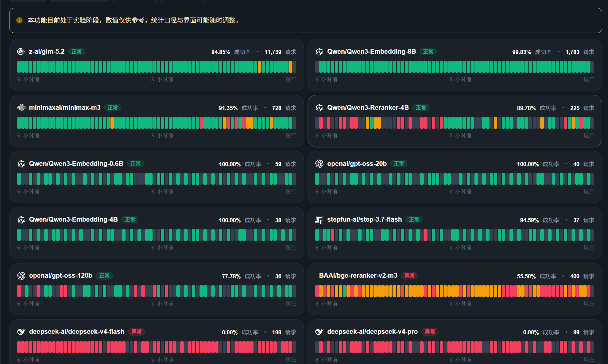Click the 异常 badge on deepseek-v4-flash
608x364 pixels.
point(136,332)
